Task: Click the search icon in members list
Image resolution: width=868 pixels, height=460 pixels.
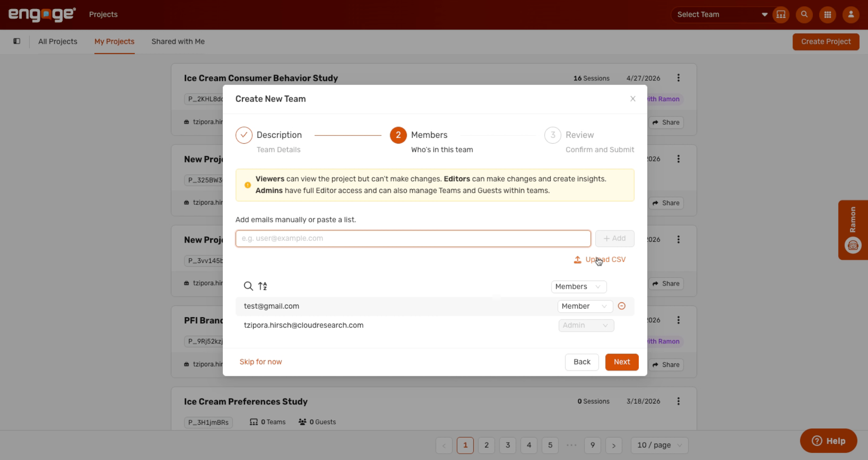Action: pyautogui.click(x=248, y=286)
